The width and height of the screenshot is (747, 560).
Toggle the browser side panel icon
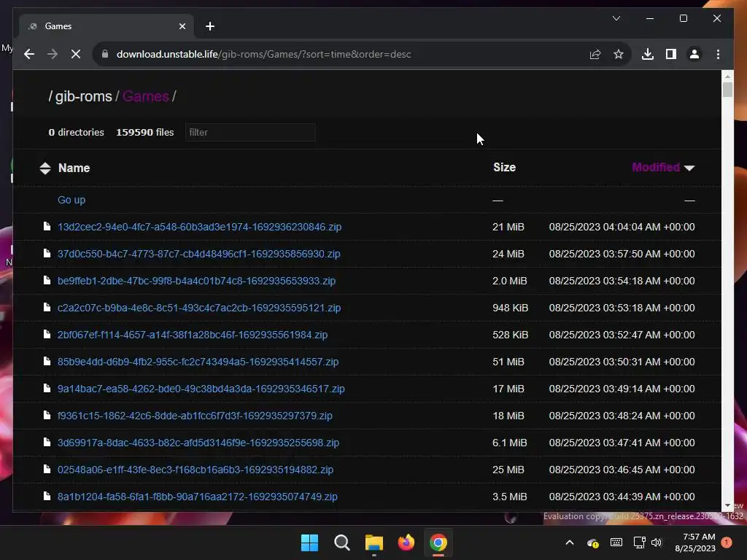(x=671, y=54)
